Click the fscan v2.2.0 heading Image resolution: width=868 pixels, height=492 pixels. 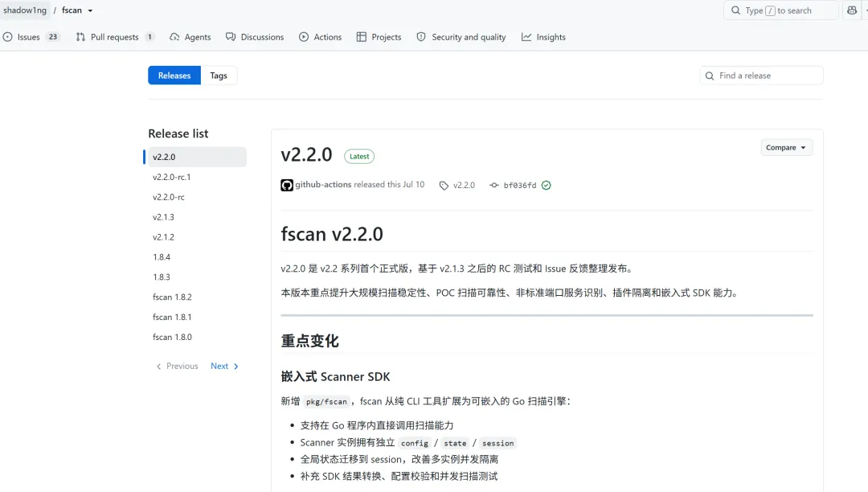332,234
